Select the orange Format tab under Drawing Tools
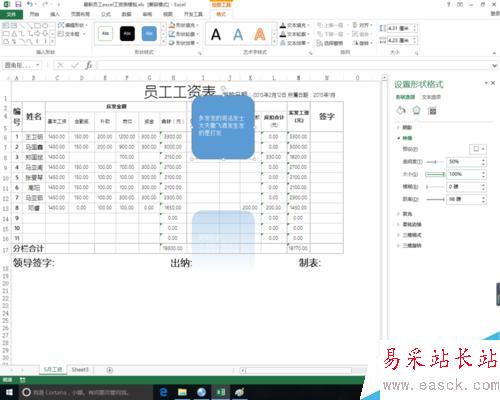The height and width of the screenshot is (400, 500). tap(221, 14)
